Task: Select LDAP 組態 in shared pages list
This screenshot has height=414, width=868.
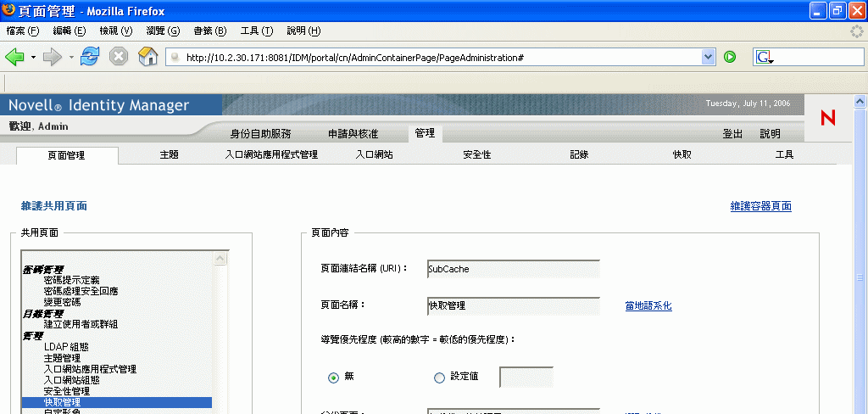Action: (66, 347)
